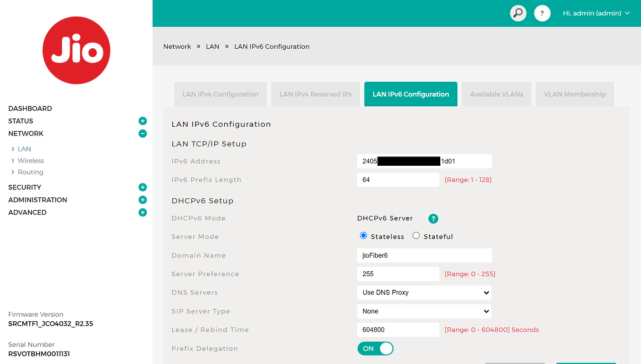Open the Network breadcrumb link
This screenshot has height=364, width=641.
tap(177, 46)
